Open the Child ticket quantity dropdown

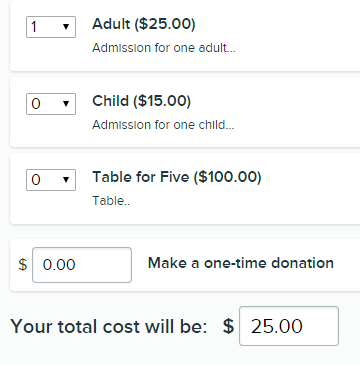coord(51,104)
